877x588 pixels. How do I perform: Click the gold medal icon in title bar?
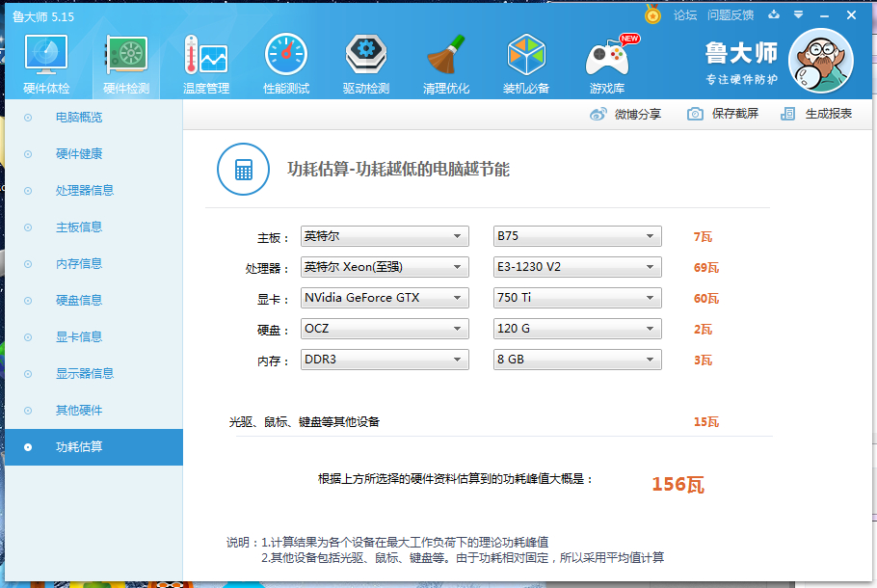pyautogui.click(x=652, y=14)
